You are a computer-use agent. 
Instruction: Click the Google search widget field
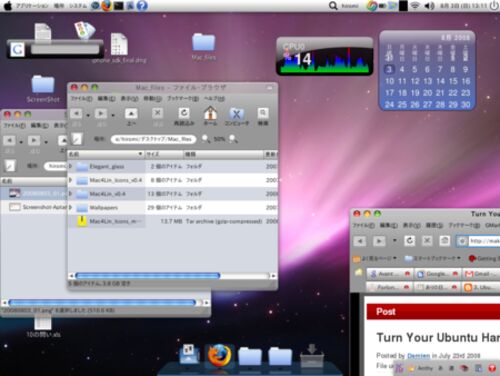65,49
